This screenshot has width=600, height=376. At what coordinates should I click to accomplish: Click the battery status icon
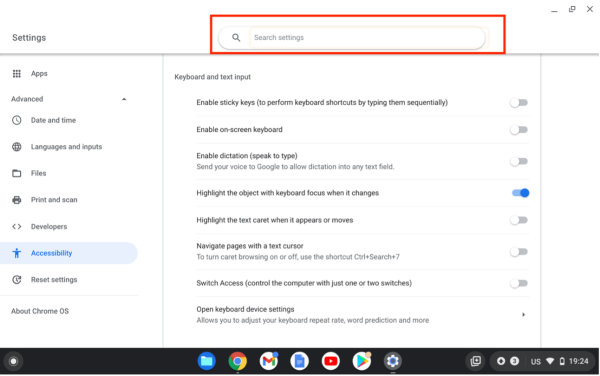(562, 361)
